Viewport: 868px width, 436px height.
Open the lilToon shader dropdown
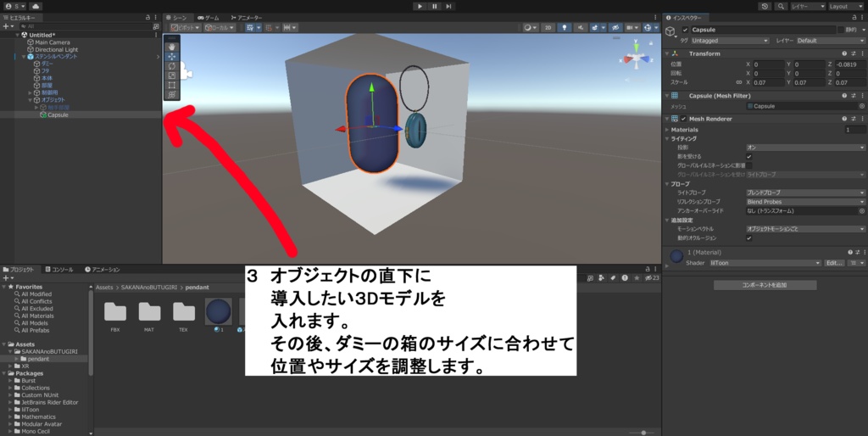(765, 263)
